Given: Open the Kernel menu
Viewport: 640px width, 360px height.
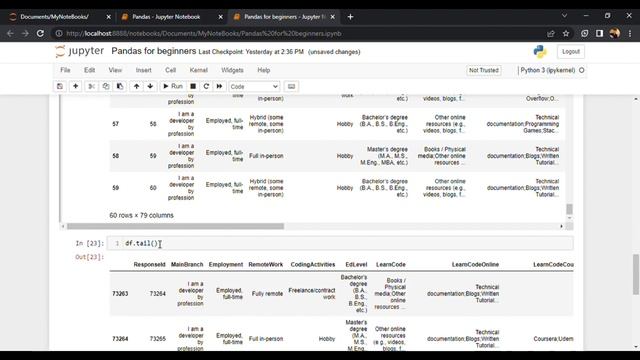Looking at the screenshot, I should (x=199, y=70).
